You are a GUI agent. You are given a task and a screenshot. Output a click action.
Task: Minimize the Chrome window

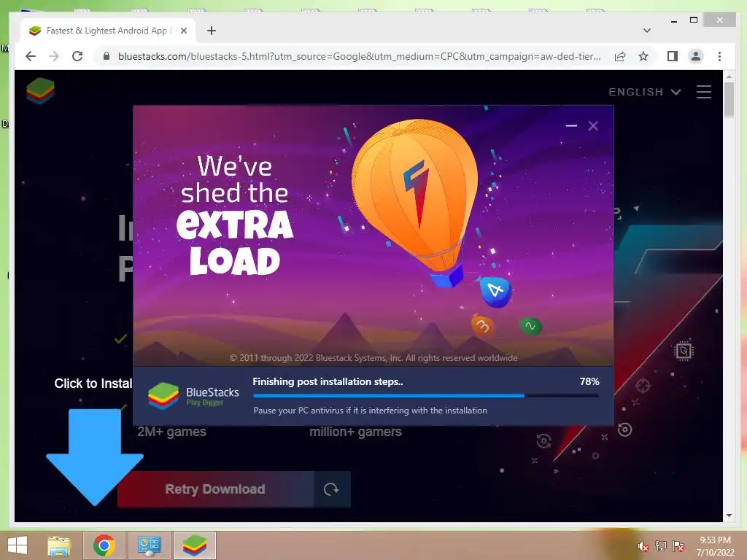pyautogui.click(x=673, y=20)
